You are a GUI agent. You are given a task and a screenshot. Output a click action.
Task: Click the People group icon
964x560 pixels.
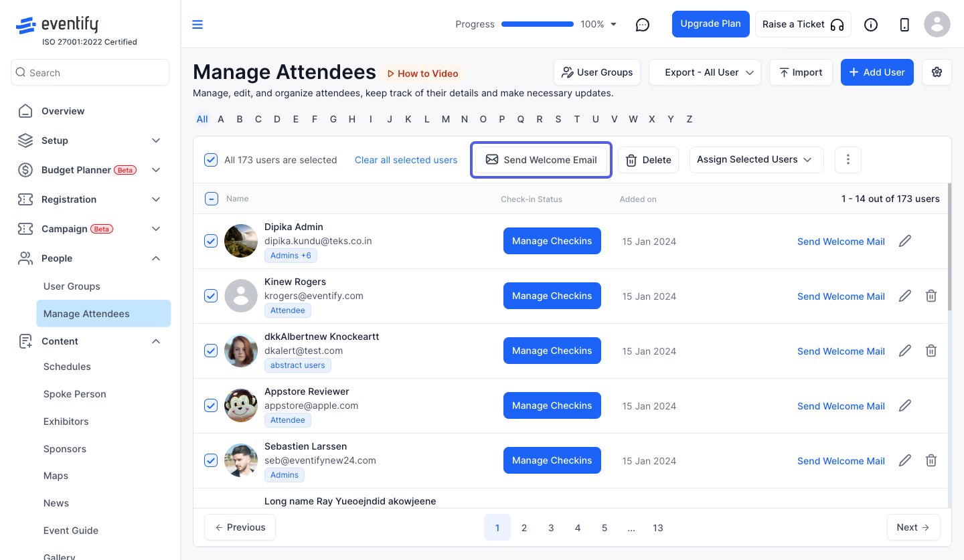click(x=25, y=258)
